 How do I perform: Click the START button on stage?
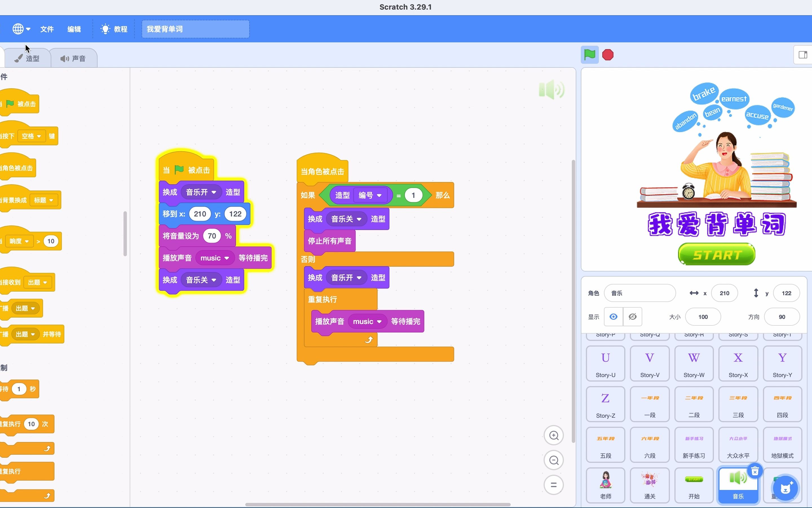tap(716, 255)
